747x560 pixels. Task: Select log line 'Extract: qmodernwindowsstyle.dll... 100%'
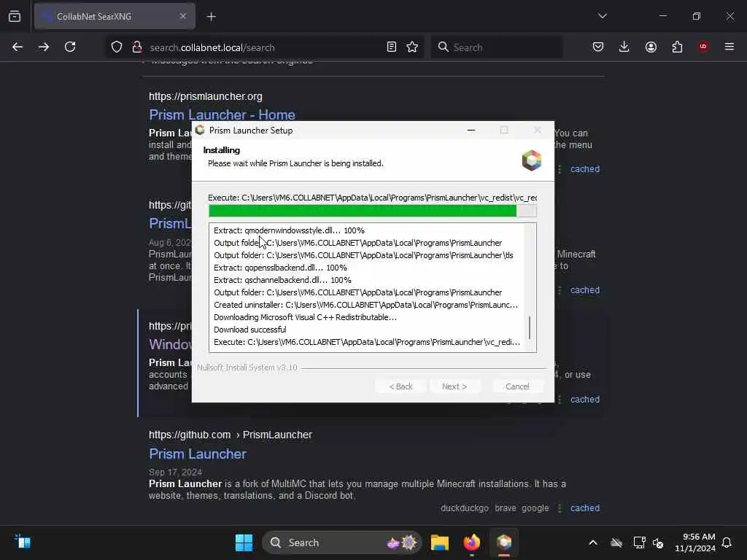point(289,230)
